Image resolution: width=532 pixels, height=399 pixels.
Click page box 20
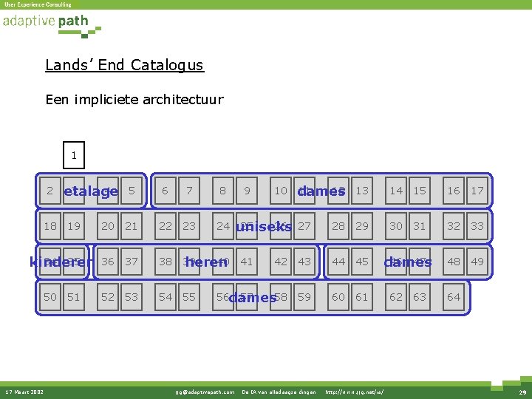pos(108,226)
